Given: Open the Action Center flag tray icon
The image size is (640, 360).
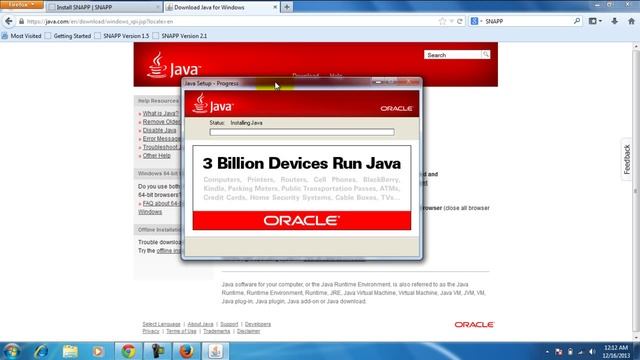Looking at the screenshot, I should (x=558, y=352).
